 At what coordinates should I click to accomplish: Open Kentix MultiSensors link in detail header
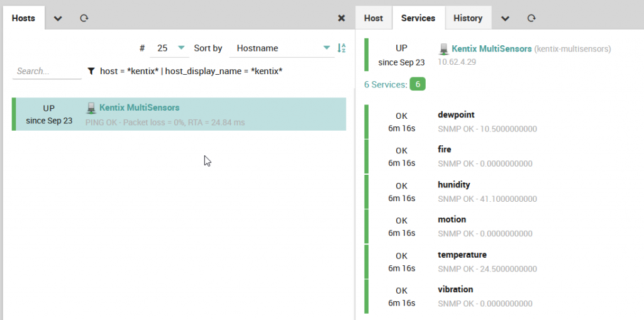492,49
